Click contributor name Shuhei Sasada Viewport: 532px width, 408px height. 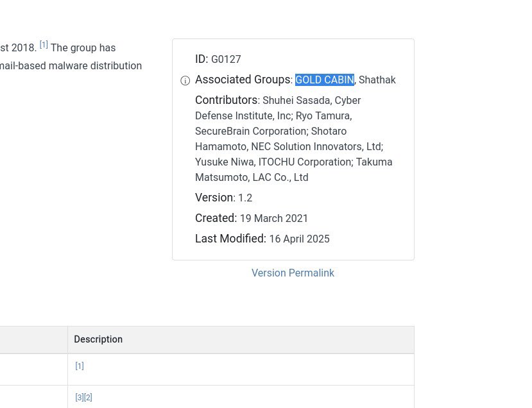pyautogui.click(x=297, y=100)
